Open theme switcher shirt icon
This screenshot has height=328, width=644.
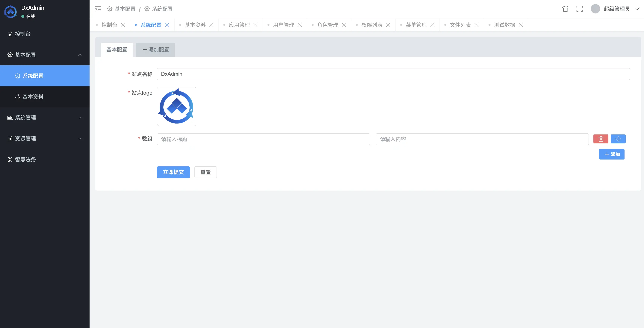565,9
